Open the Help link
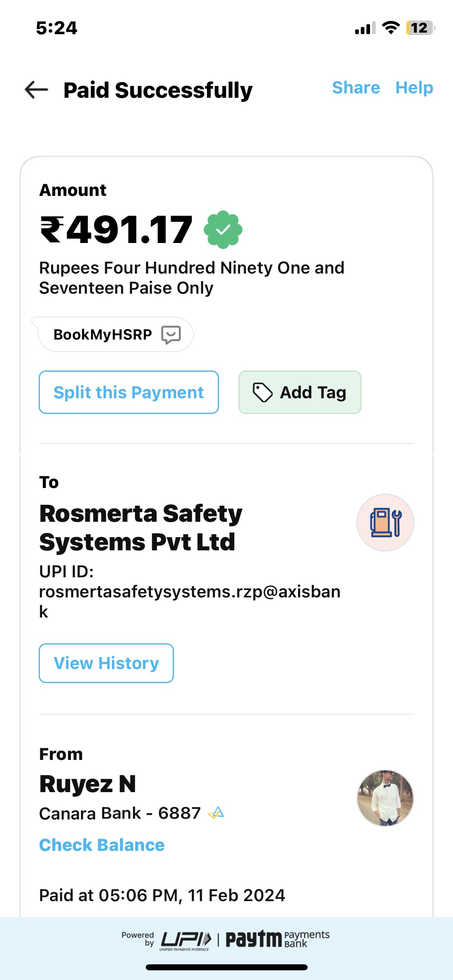 coord(414,88)
